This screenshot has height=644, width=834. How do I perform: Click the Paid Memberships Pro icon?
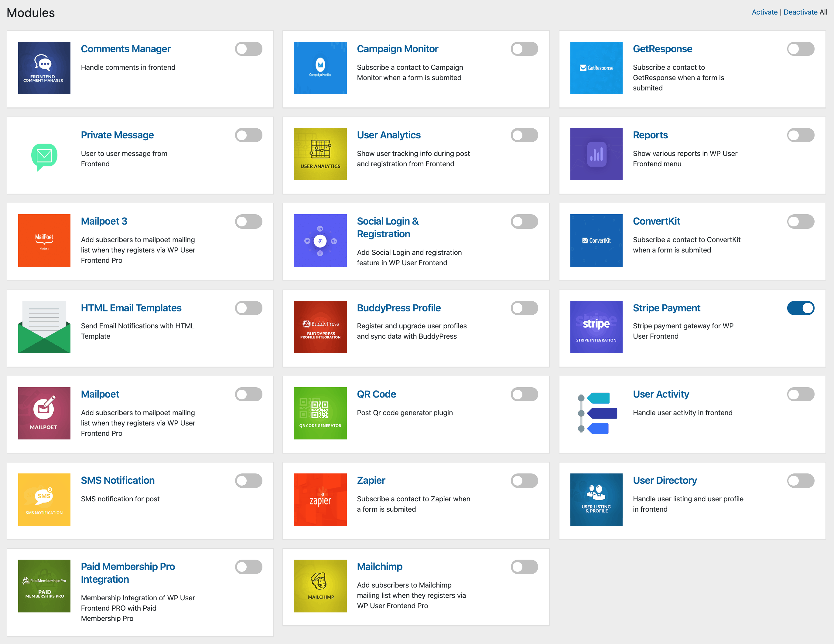(44, 586)
